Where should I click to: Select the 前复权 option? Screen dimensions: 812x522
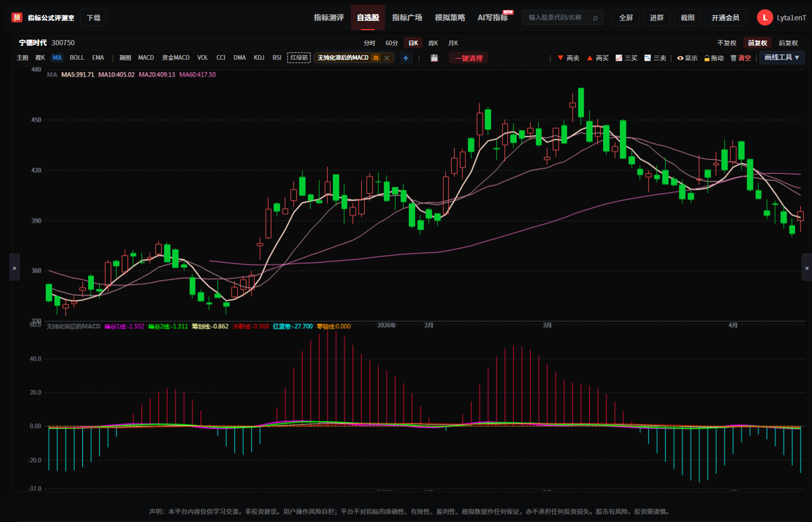click(x=757, y=43)
